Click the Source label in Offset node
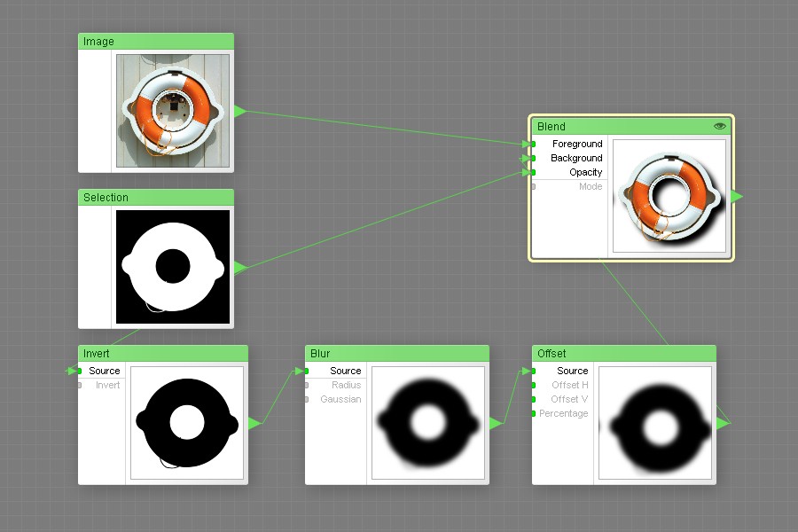 point(573,372)
